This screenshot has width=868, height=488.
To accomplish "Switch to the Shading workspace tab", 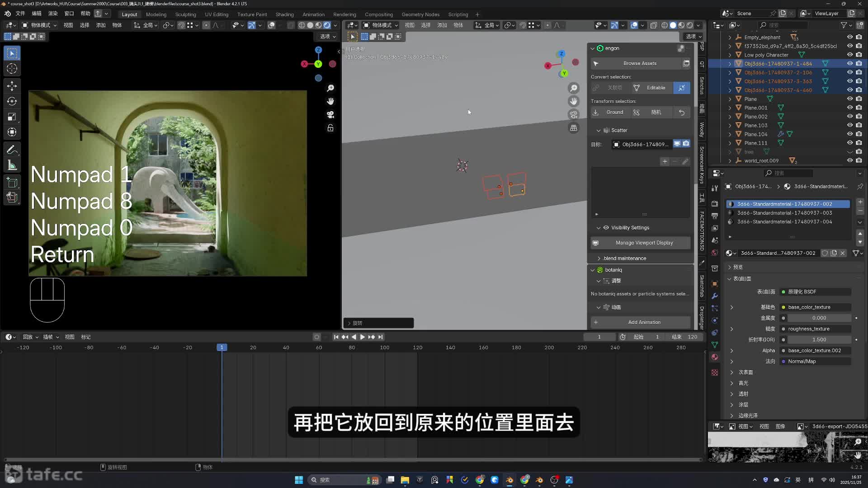I will [284, 14].
